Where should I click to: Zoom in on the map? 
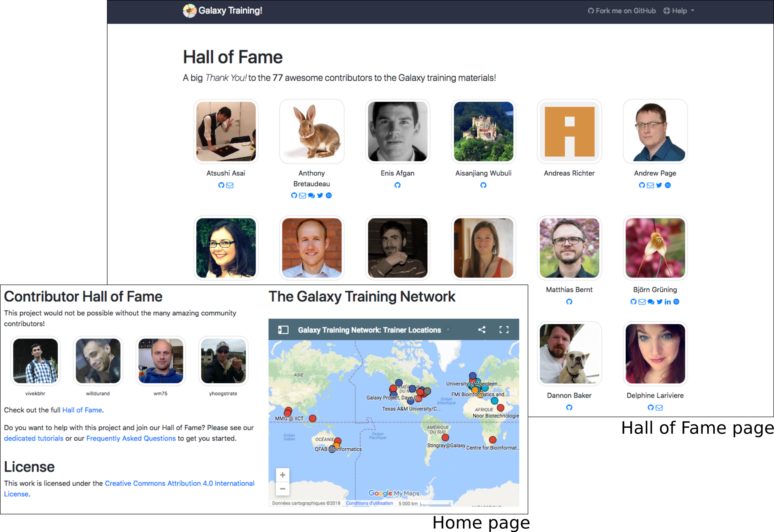pyautogui.click(x=283, y=475)
